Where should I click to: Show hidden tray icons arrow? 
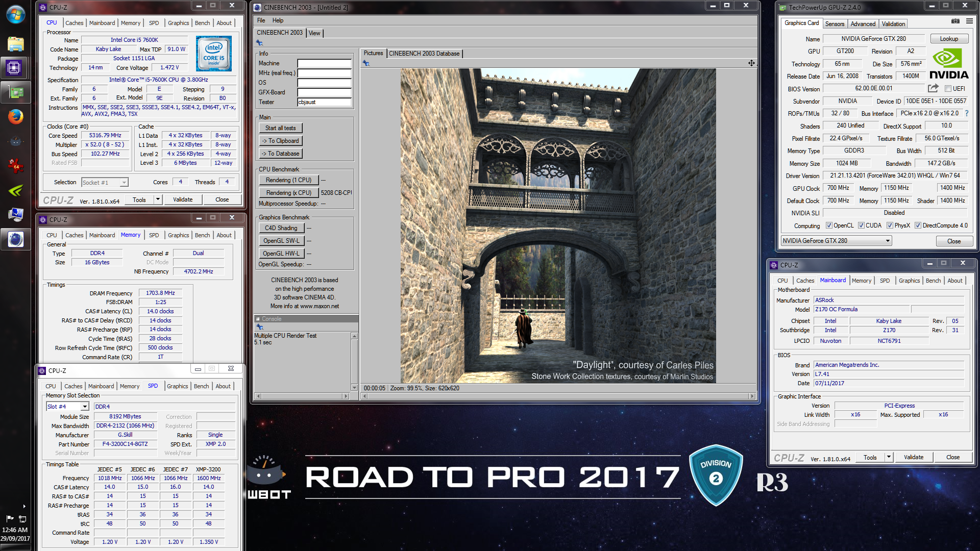tap(24, 507)
